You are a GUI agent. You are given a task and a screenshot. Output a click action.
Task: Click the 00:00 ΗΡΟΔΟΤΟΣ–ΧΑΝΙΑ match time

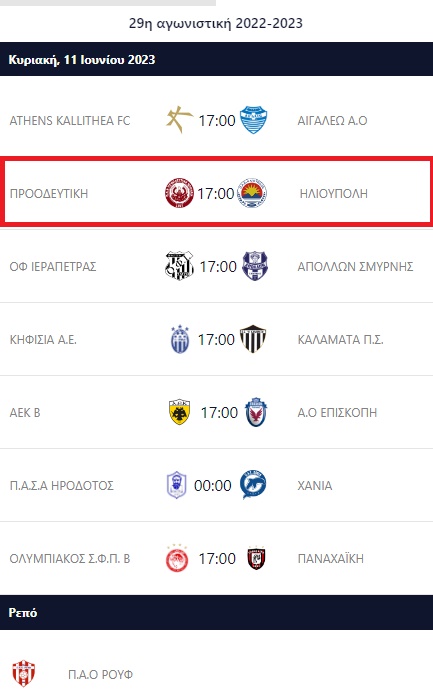tap(212, 485)
